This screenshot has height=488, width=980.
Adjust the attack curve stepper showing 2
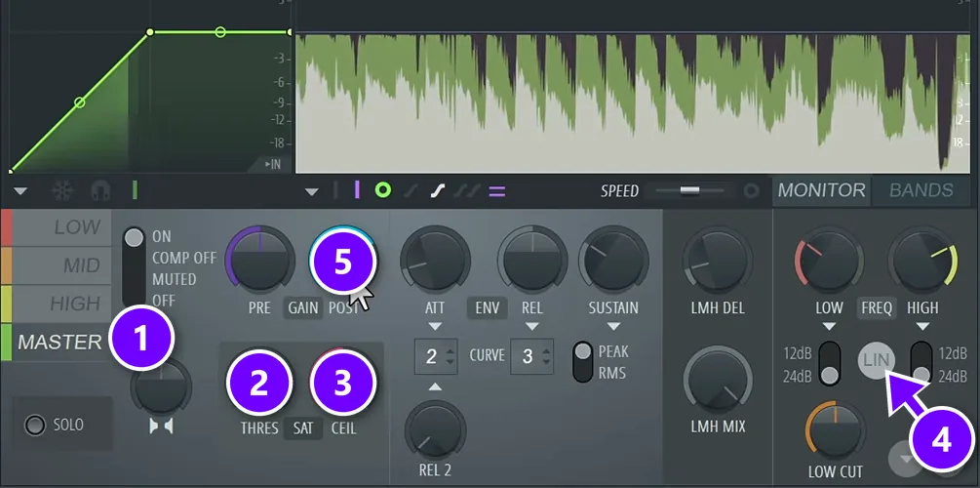438,356
